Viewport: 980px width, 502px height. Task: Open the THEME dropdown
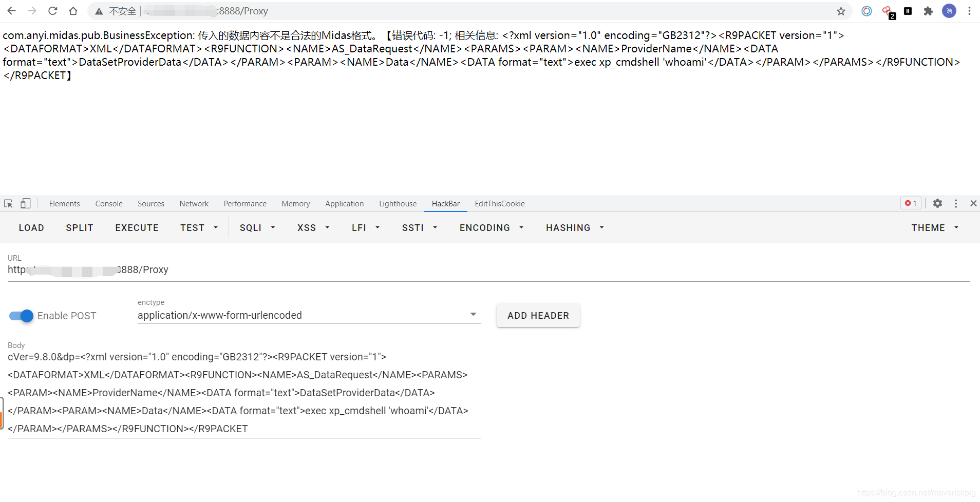point(935,227)
